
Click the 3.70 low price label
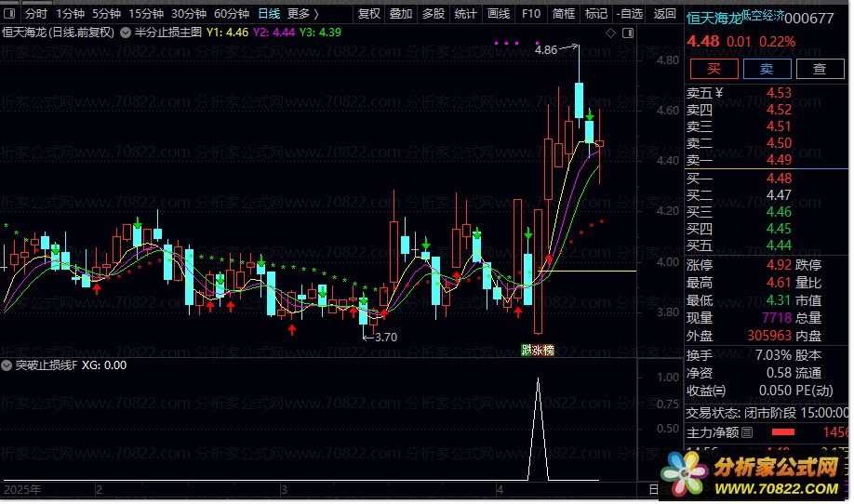pyautogui.click(x=386, y=338)
